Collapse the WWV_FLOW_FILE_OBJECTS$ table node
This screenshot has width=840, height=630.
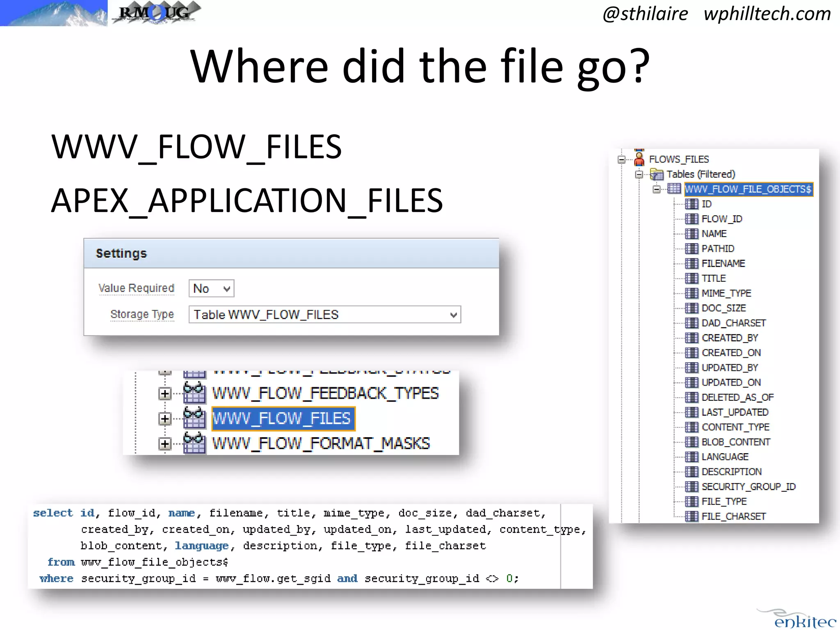pyautogui.click(x=657, y=189)
